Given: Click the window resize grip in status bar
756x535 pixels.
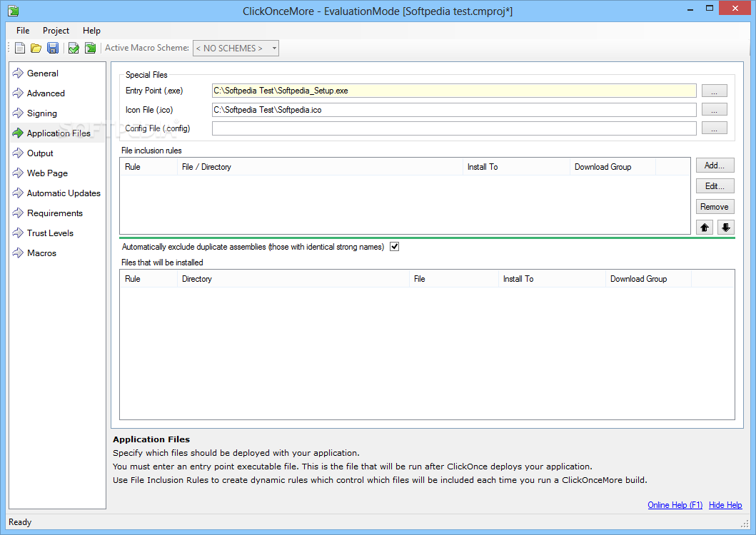Looking at the screenshot, I should click(745, 524).
